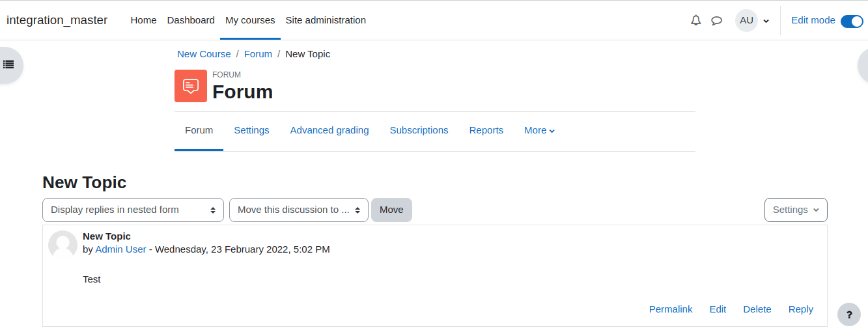The image size is (868, 334).
Task: Click the AU user avatar
Action: point(746,20)
